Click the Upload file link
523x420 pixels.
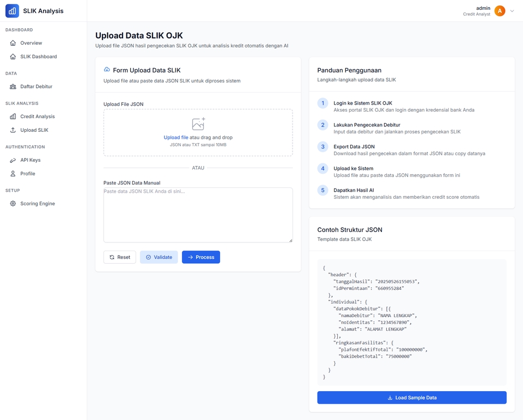[x=176, y=137]
